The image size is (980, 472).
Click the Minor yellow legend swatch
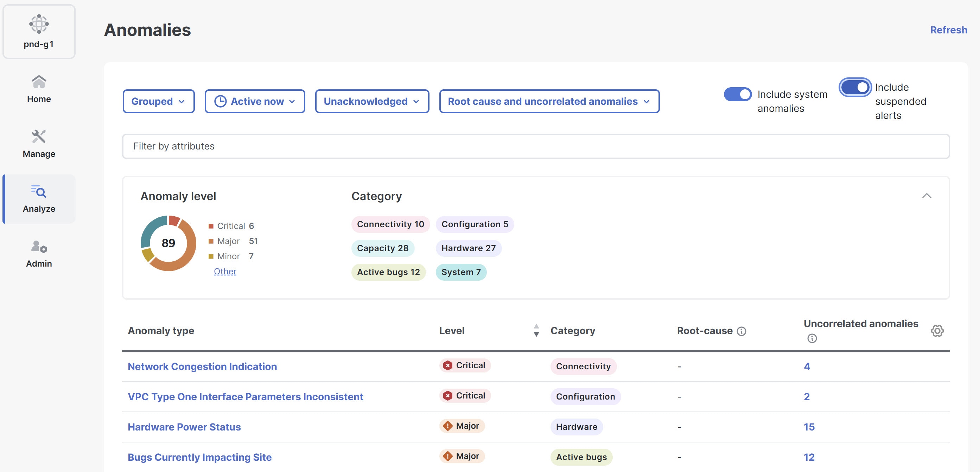tap(211, 257)
